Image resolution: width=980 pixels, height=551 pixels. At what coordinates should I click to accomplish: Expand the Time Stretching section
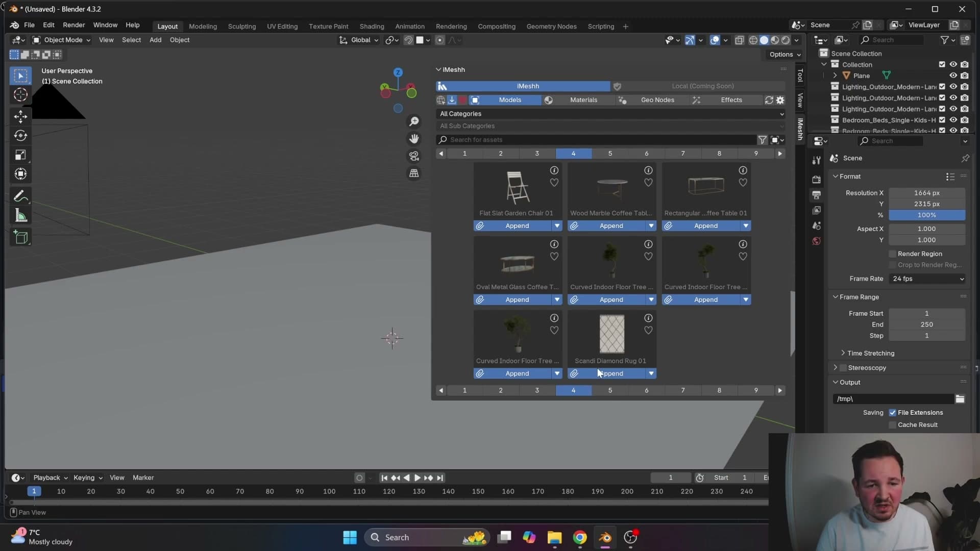pyautogui.click(x=870, y=353)
